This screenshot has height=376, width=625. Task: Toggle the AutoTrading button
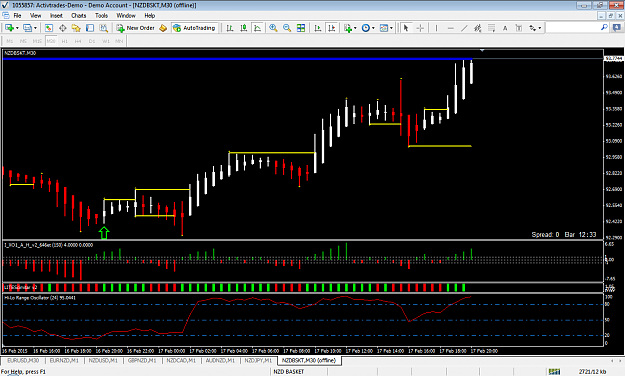click(195, 28)
